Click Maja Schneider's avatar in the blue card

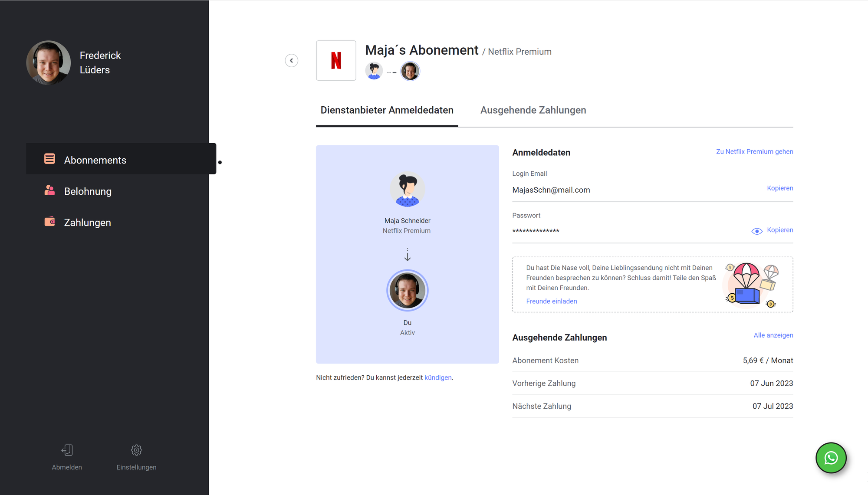(407, 190)
